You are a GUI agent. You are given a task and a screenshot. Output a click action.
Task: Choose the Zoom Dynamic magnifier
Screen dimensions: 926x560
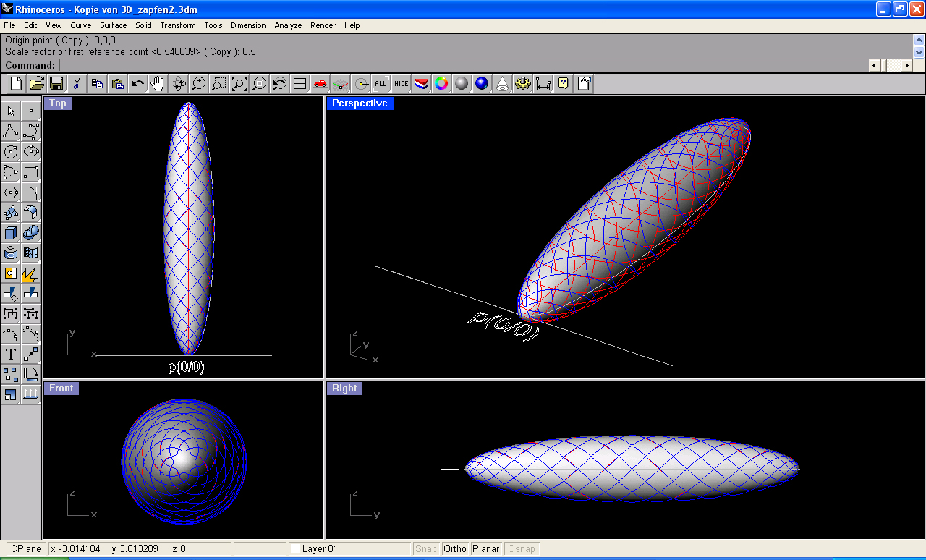pyautogui.click(x=198, y=84)
